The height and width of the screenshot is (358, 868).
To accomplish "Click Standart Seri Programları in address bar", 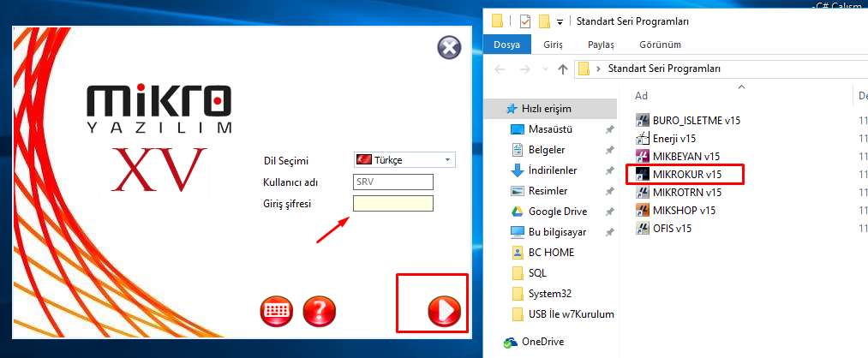I will click(x=664, y=69).
